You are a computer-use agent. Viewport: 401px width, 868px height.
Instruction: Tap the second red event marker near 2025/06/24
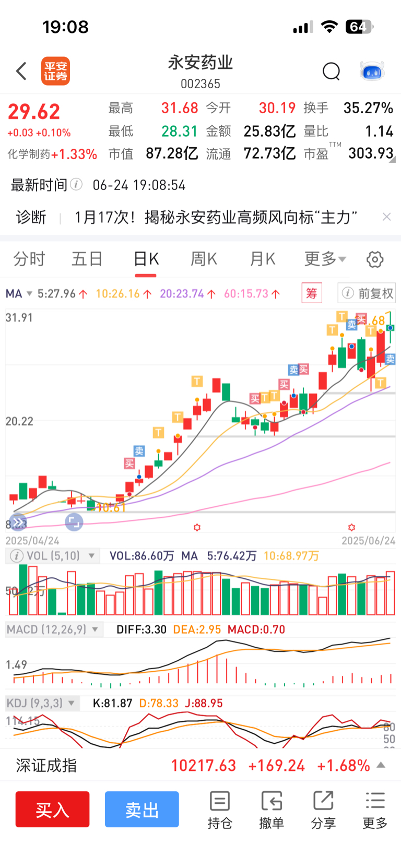pyautogui.click(x=351, y=528)
